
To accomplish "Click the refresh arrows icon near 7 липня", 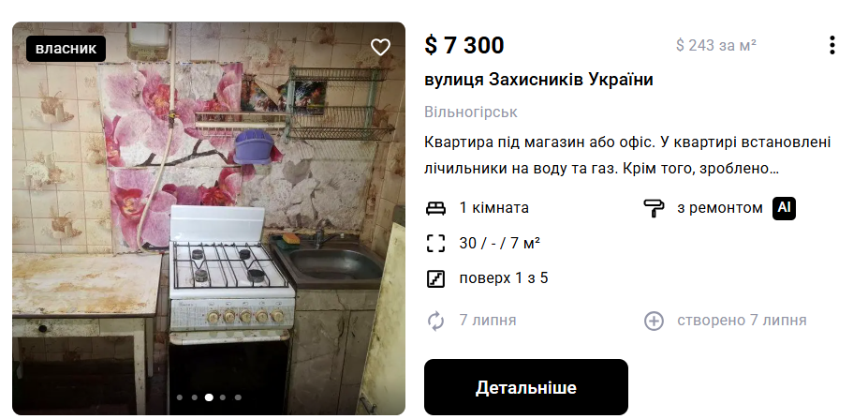I will [x=435, y=321].
